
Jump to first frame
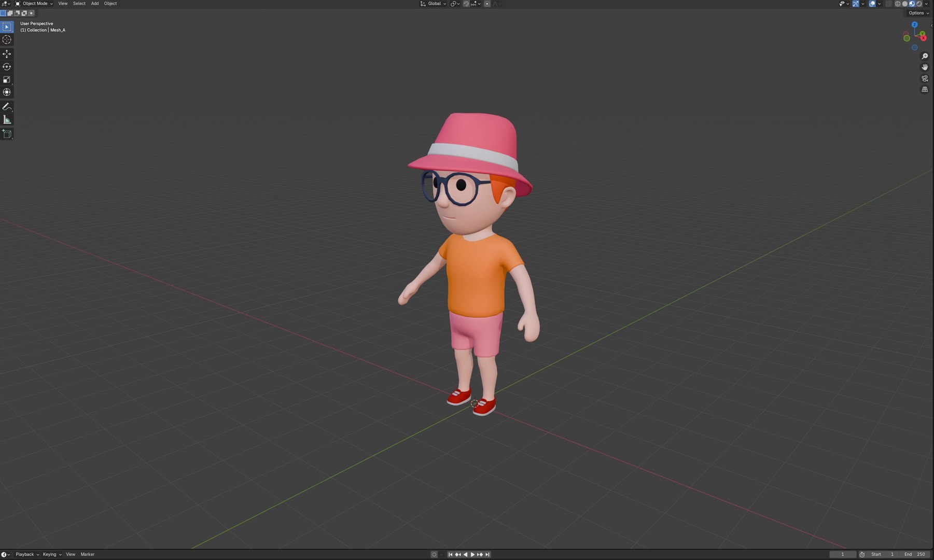tap(451, 554)
